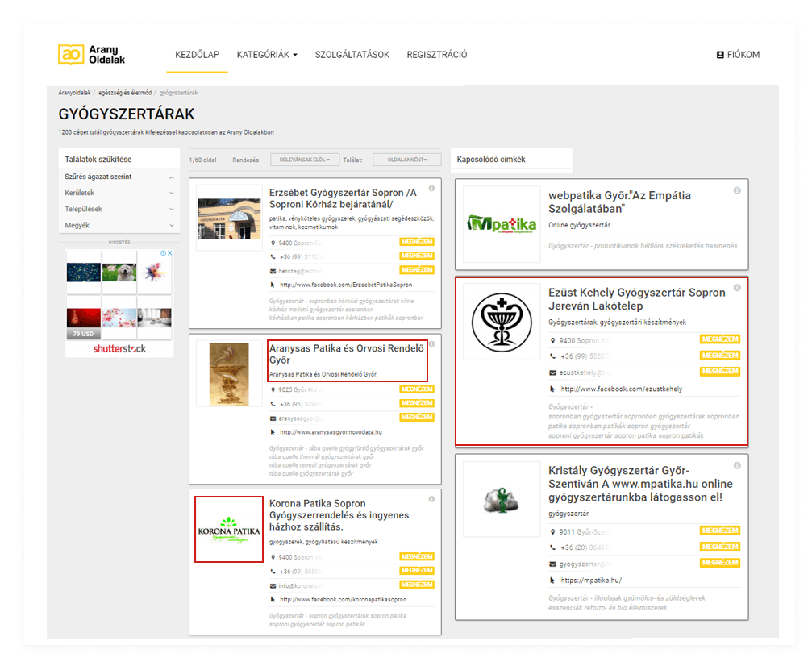Click info icon on Korona Patika card
Image resolution: width=812 pixels, height=670 pixels.
431,499
